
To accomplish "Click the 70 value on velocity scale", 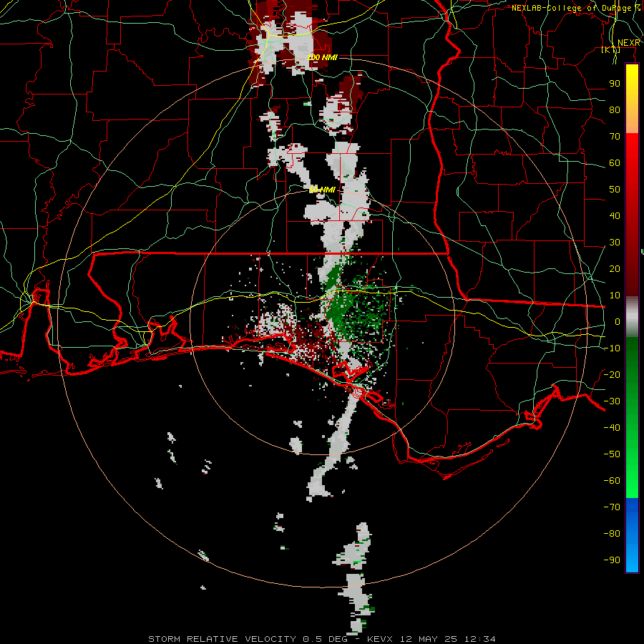I will 615,137.
